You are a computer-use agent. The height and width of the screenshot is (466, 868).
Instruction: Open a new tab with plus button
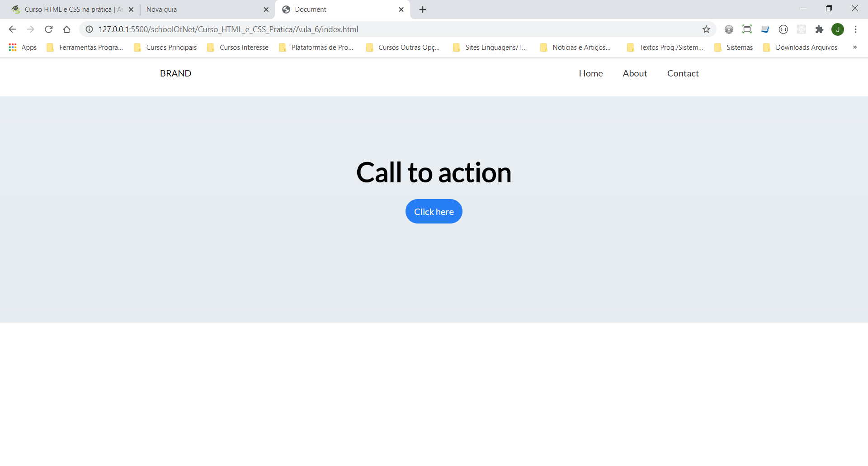pyautogui.click(x=423, y=10)
